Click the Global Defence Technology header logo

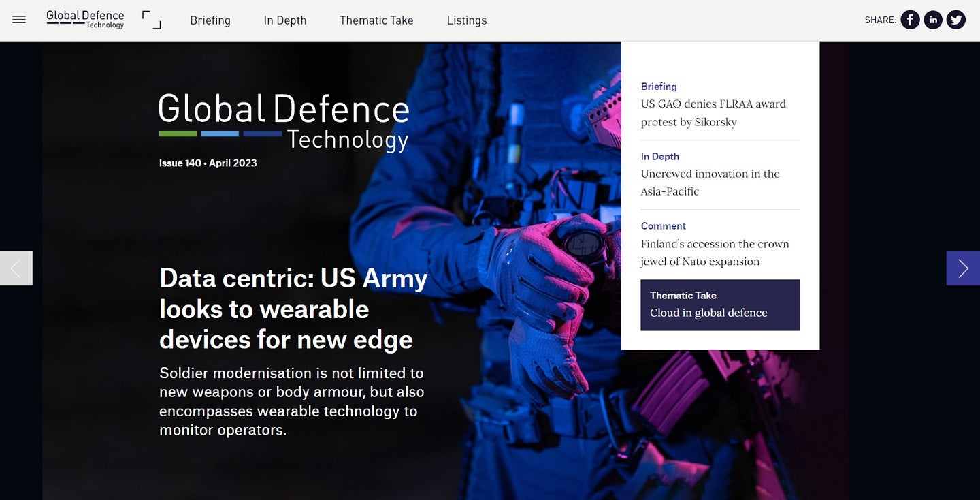point(85,19)
